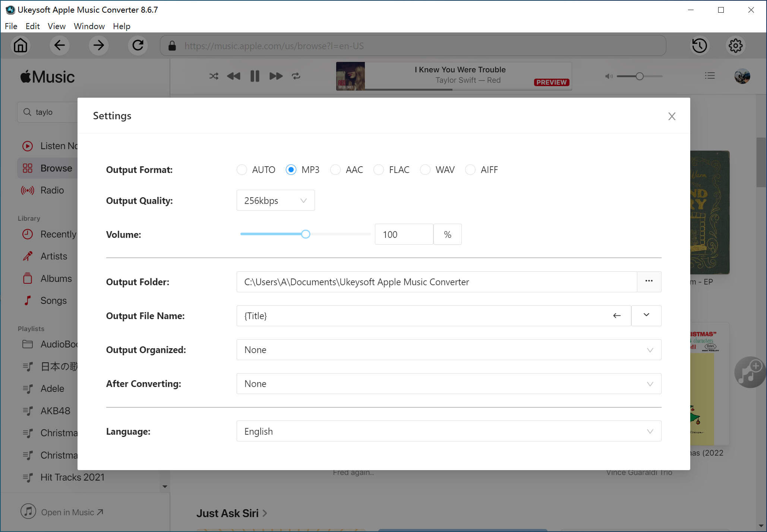Click the pause button icon
The width and height of the screenshot is (767, 532).
pyautogui.click(x=255, y=76)
